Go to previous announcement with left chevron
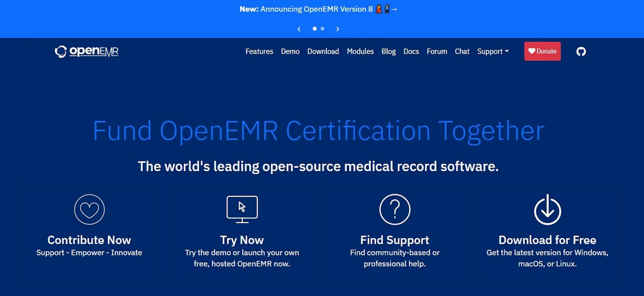The width and height of the screenshot is (644, 296). (x=299, y=29)
